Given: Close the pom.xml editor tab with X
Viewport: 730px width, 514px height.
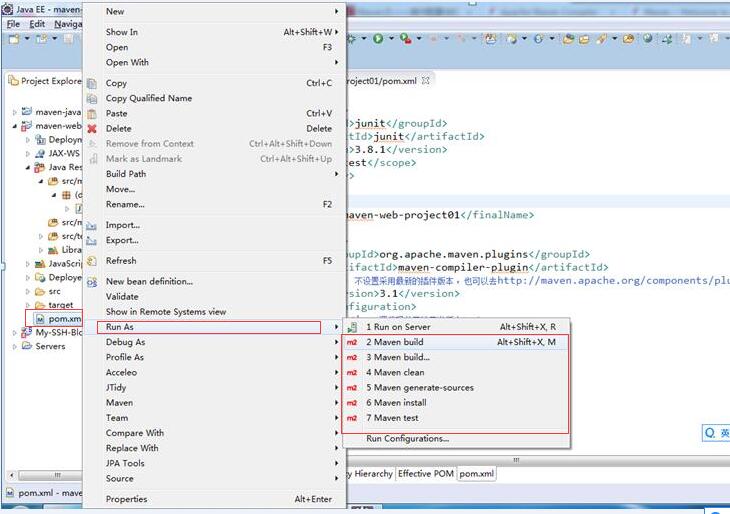Looking at the screenshot, I should click(425, 81).
